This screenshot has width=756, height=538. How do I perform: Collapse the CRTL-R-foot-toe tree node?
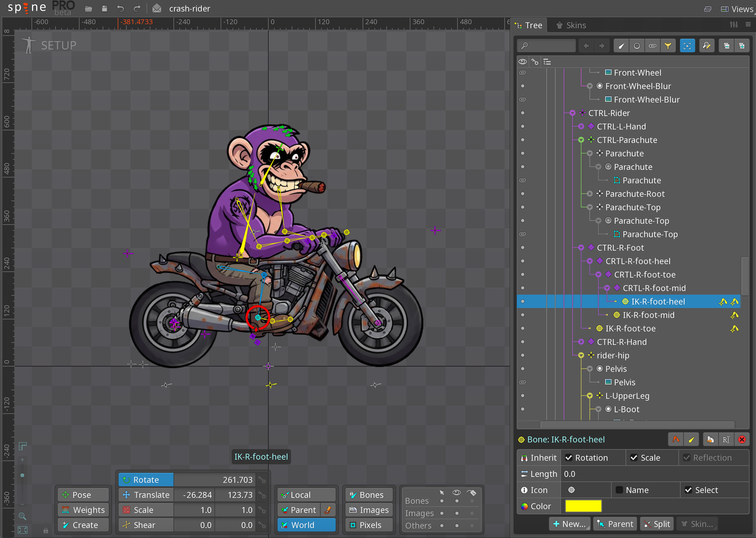tap(598, 275)
